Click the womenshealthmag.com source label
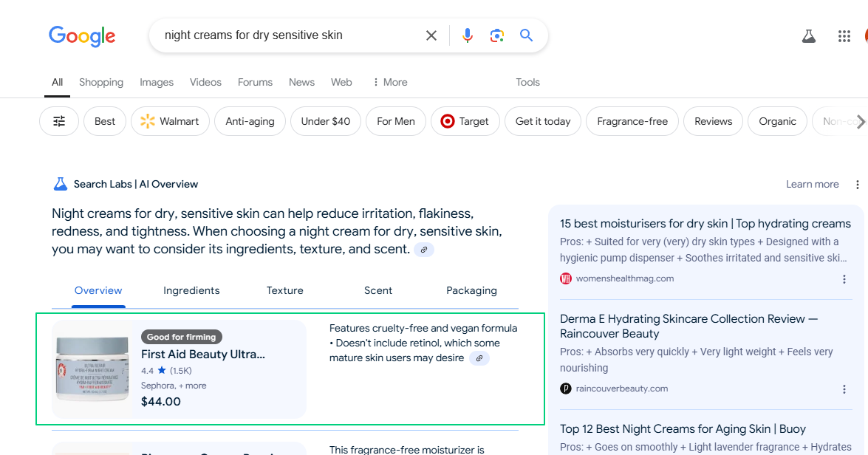Viewport: 868px width, 455px height. [x=625, y=278]
